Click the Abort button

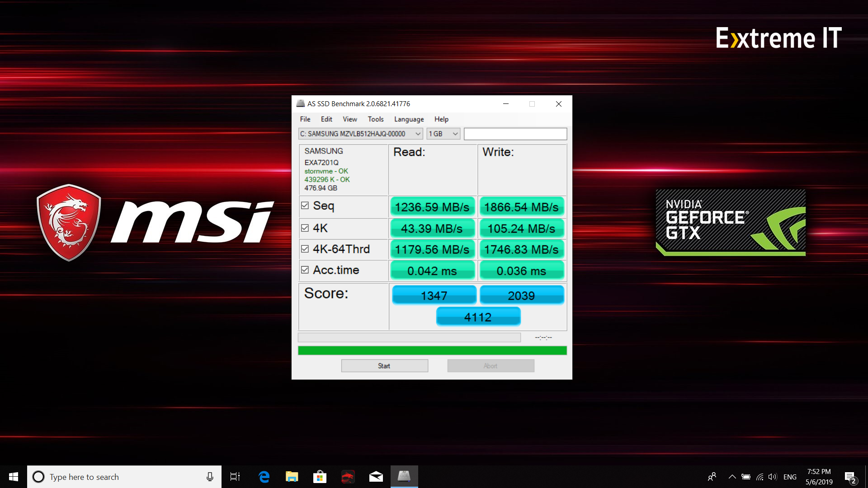click(x=491, y=366)
